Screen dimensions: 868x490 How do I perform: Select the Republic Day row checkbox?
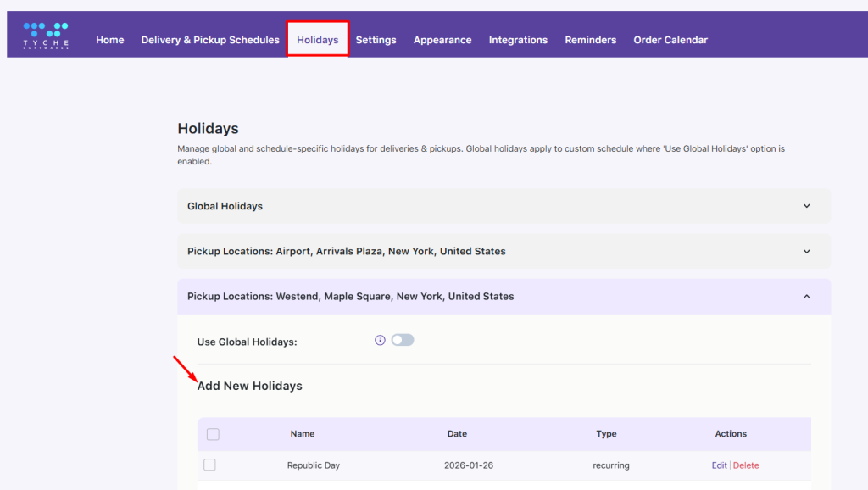pos(212,465)
